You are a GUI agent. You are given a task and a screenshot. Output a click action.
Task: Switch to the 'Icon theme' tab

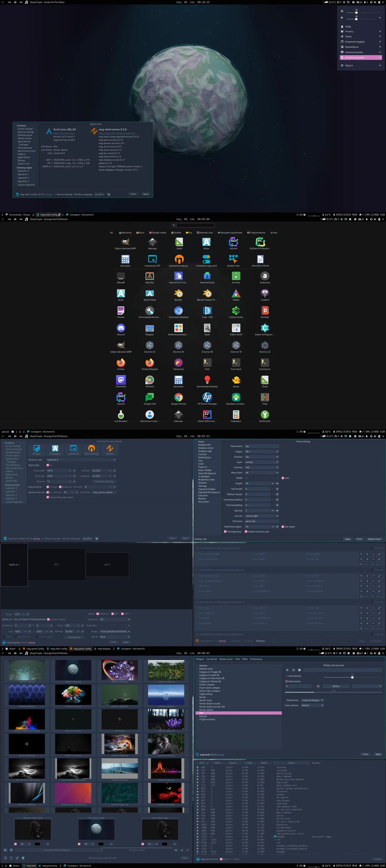pyautogui.click(x=212, y=659)
